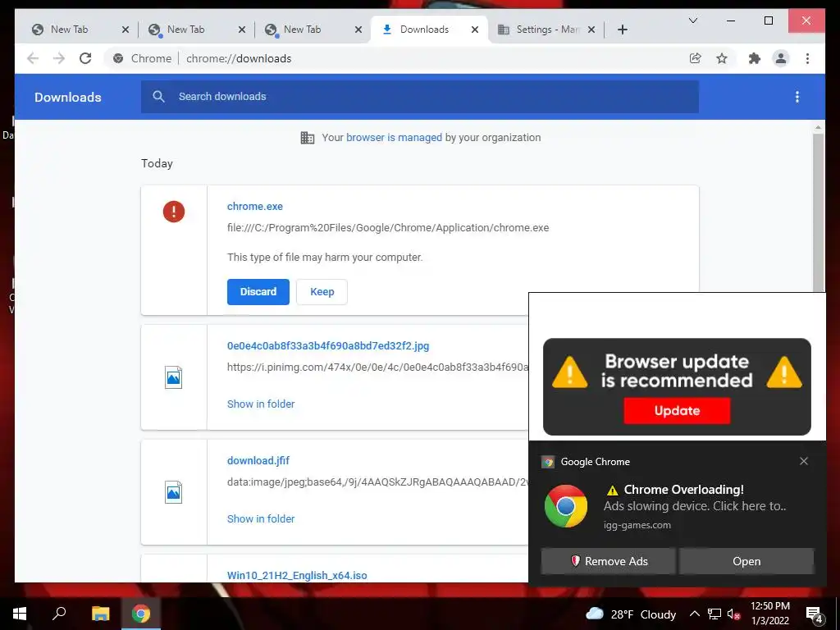The width and height of the screenshot is (840, 630).
Task: Click the forward navigation arrow
Action: tap(59, 58)
